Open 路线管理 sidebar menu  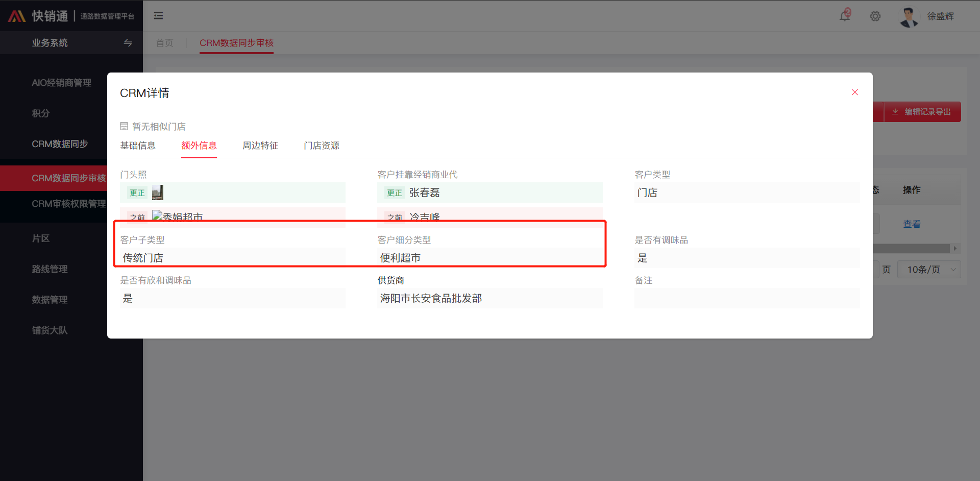click(x=50, y=269)
